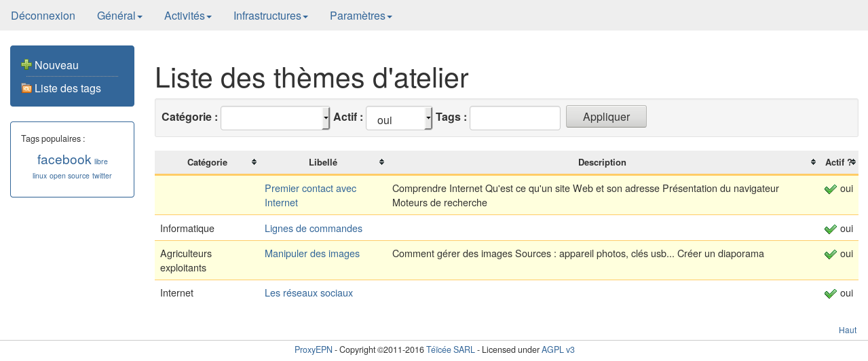Focus the Tags filter text field
The image size is (868, 361).
514,118
